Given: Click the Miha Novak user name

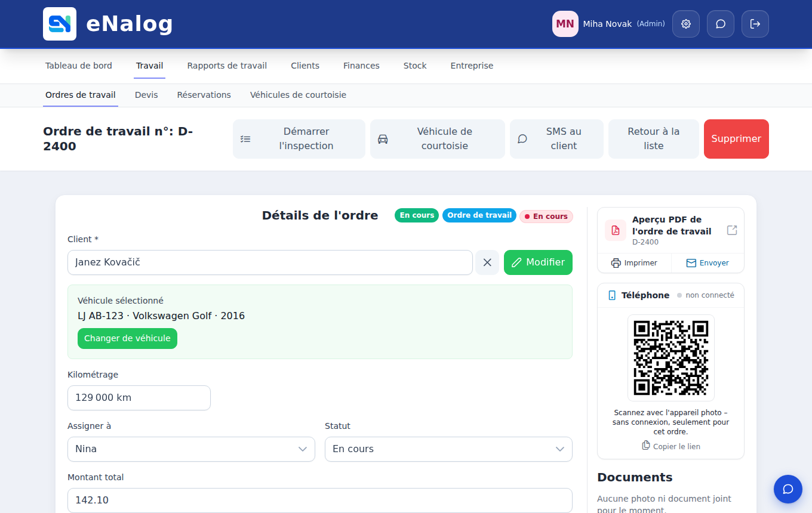Looking at the screenshot, I should point(607,24).
